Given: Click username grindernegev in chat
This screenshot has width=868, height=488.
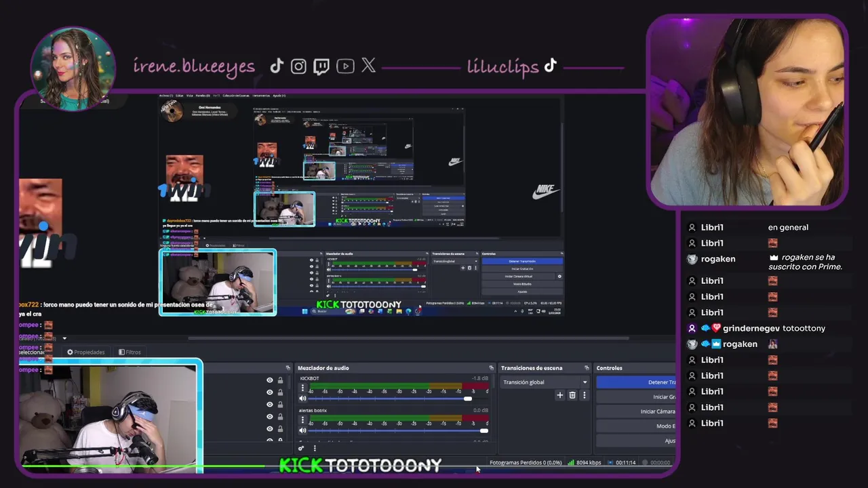Looking at the screenshot, I should click(x=751, y=328).
